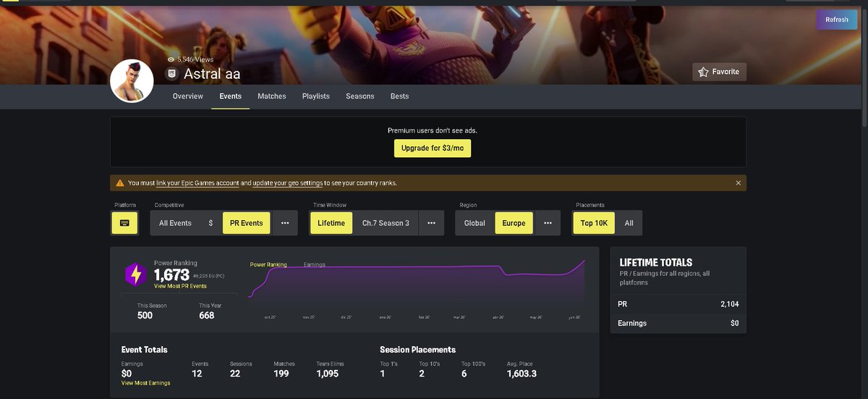
Task: Click the Session Placements heading
Action: (x=417, y=350)
